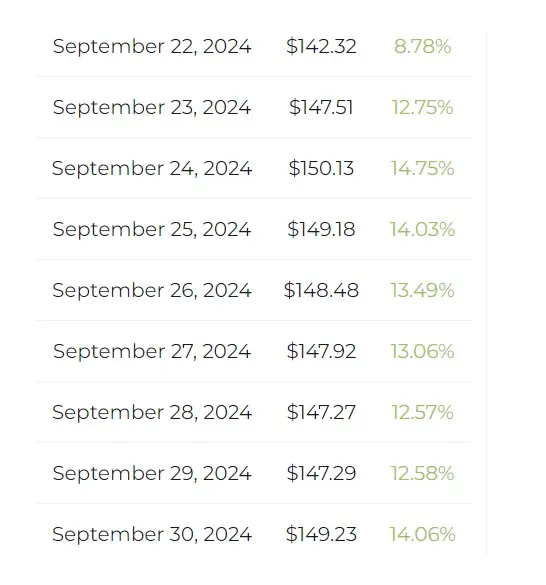
Task: Select the September 24, 2024 date
Action: click(x=152, y=168)
